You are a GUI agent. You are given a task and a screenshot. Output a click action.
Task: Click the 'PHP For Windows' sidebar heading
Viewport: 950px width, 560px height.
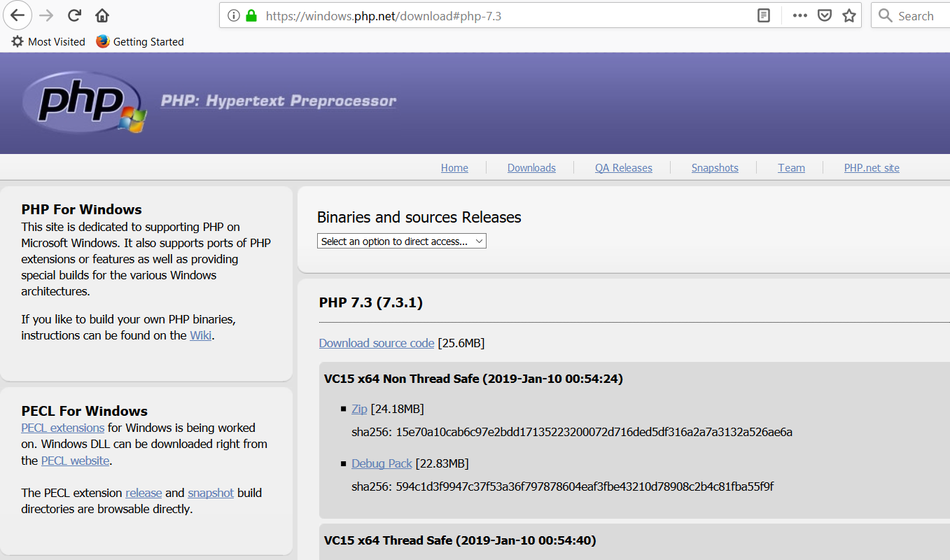tap(81, 209)
